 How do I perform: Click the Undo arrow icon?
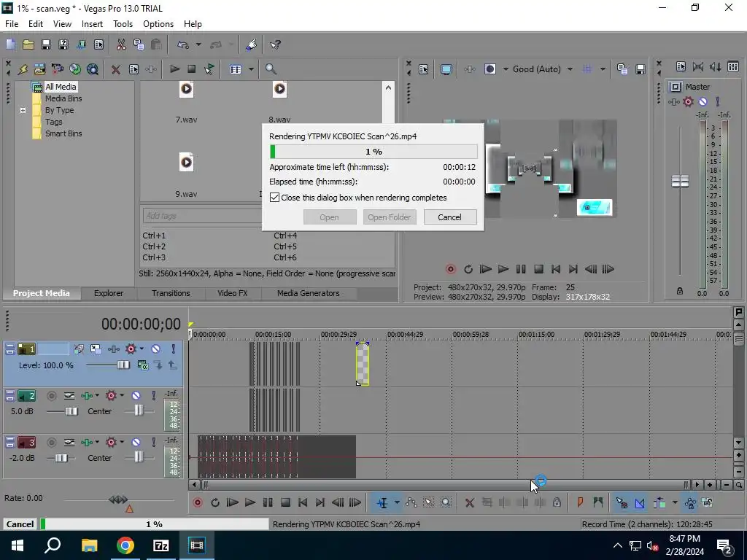[183, 44]
